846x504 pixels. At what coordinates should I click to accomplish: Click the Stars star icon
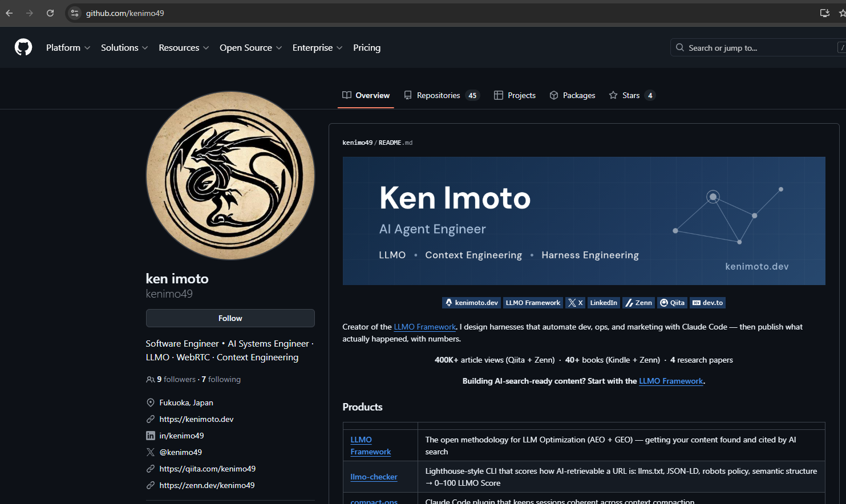pos(613,95)
